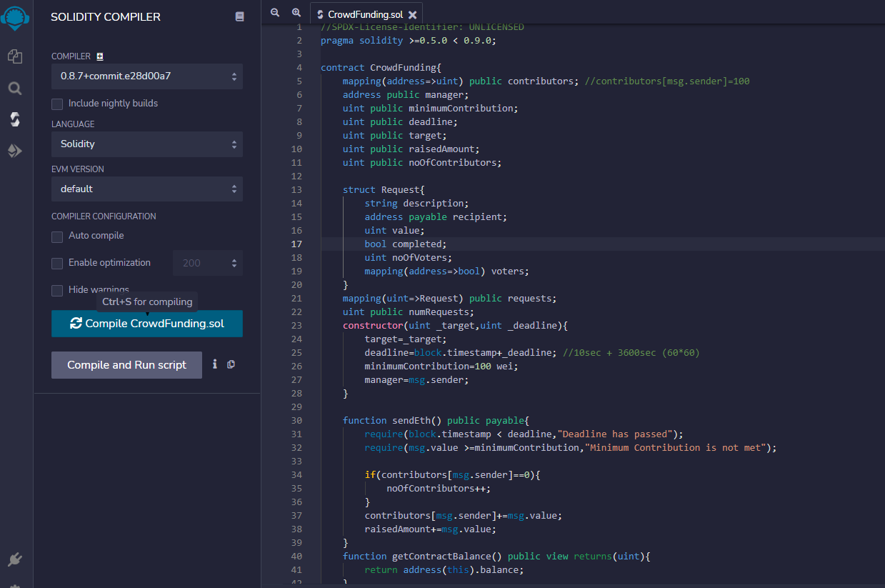Click 'bool completed;' on the highlighted line

406,244
